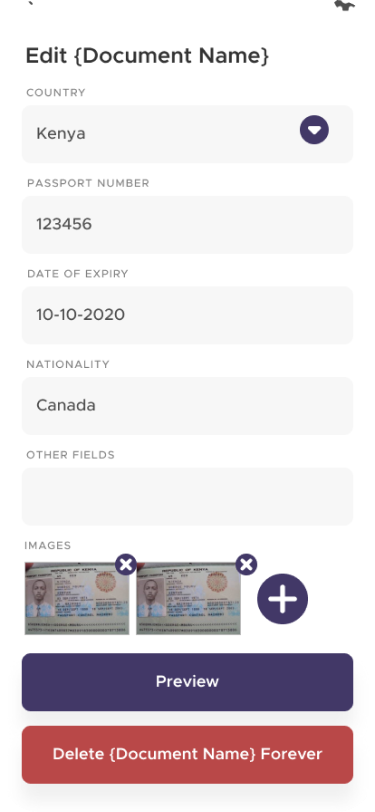This screenshot has height=812, width=375.
Task: Click the cropped icon at top right
Action: point(344,5)
